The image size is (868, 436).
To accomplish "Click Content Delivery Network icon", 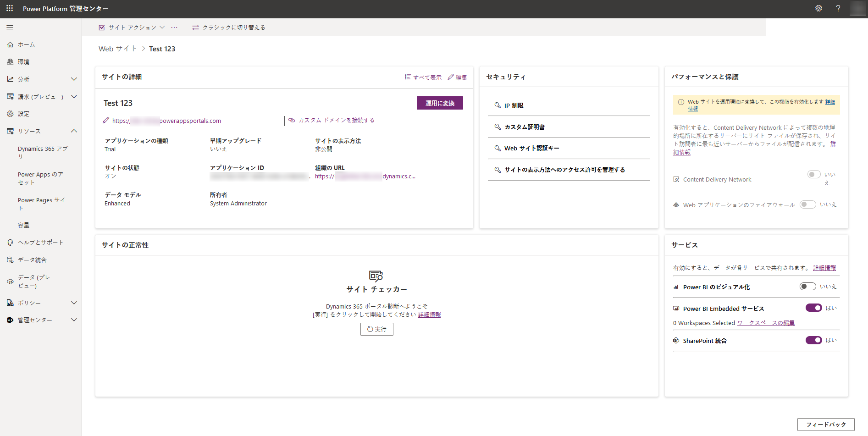I will click(x=676, y=179).
